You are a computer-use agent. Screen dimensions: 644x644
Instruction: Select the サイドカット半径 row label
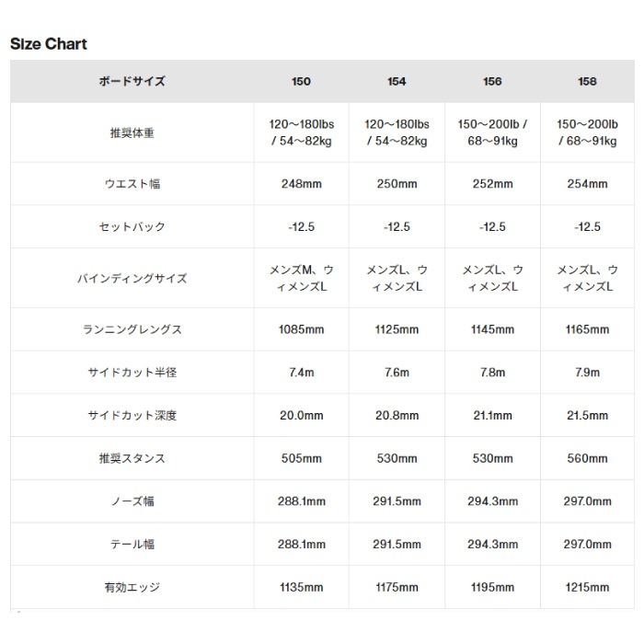(132, 373)
